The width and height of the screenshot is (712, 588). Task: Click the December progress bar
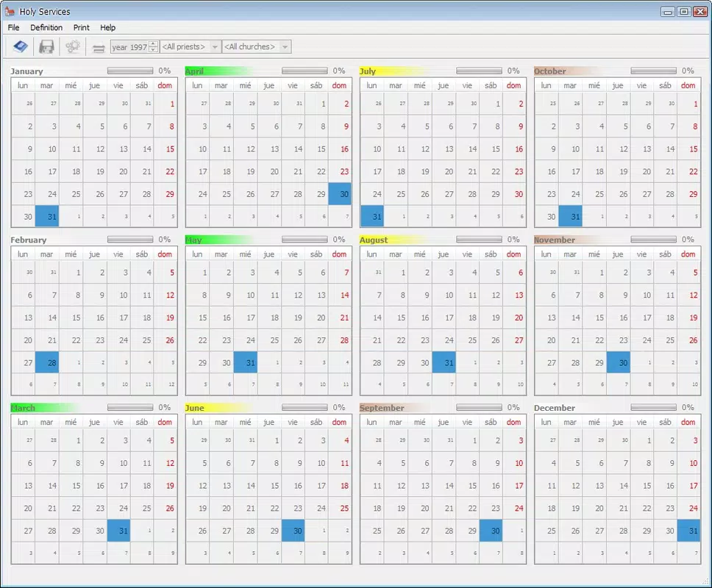point(653,407)
